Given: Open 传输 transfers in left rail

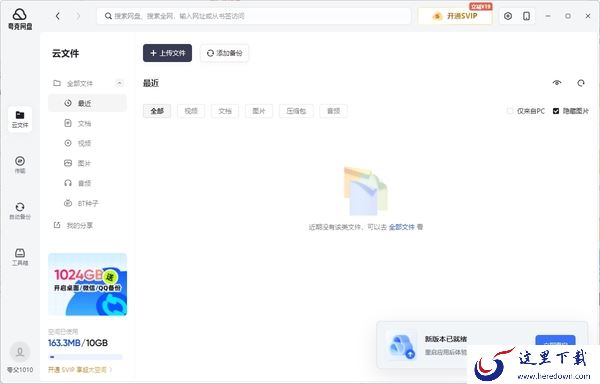Looking at the screenshot, I should point(20,165).
